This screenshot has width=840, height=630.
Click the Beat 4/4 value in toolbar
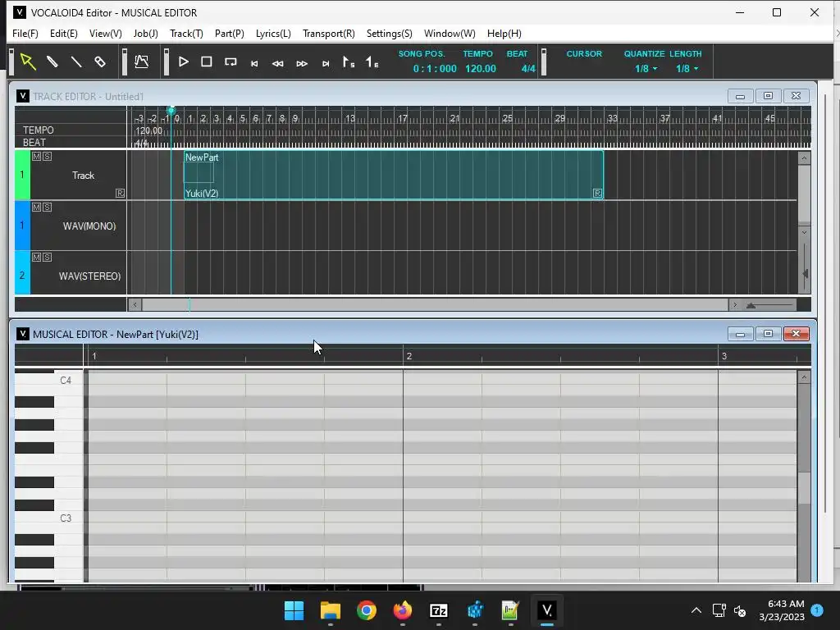tap(528, 69)
